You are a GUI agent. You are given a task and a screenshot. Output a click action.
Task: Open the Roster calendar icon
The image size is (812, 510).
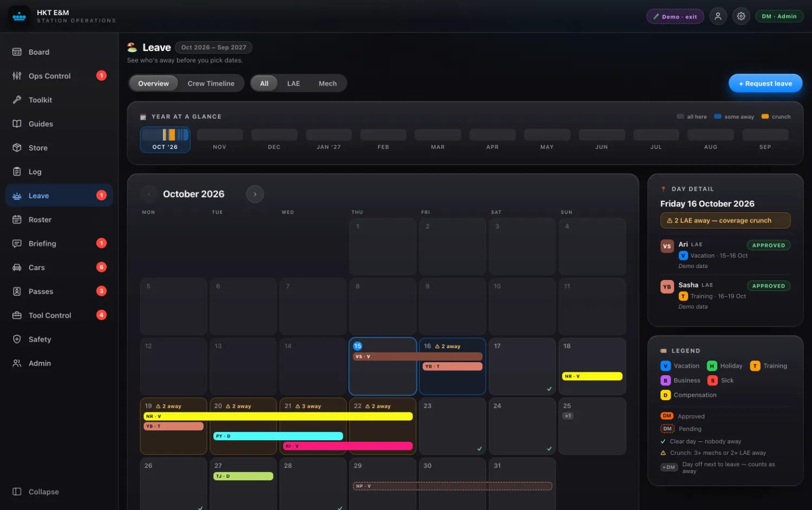point(17,219)
